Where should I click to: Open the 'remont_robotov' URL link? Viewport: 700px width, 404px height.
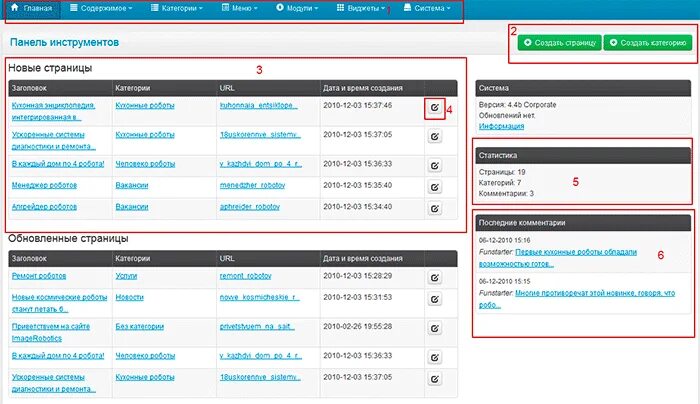246,276
